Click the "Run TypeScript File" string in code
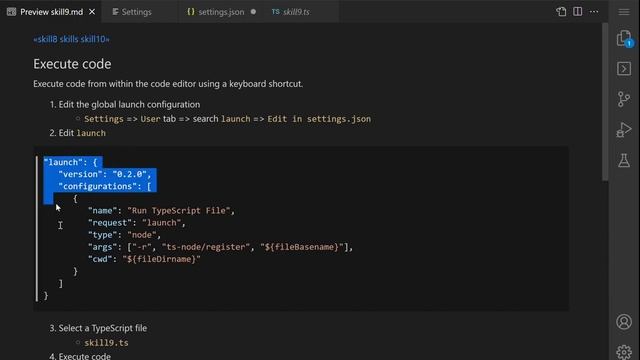The image size is (640, 360). 179,211
